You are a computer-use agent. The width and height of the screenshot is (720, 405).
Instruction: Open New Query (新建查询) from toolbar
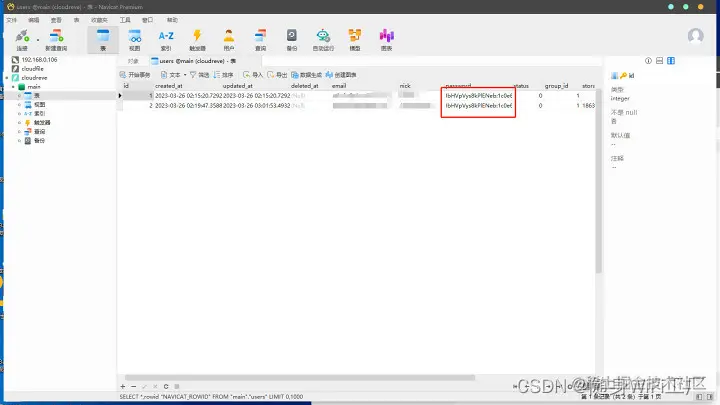pyautogui.click(x=56, y=40)
